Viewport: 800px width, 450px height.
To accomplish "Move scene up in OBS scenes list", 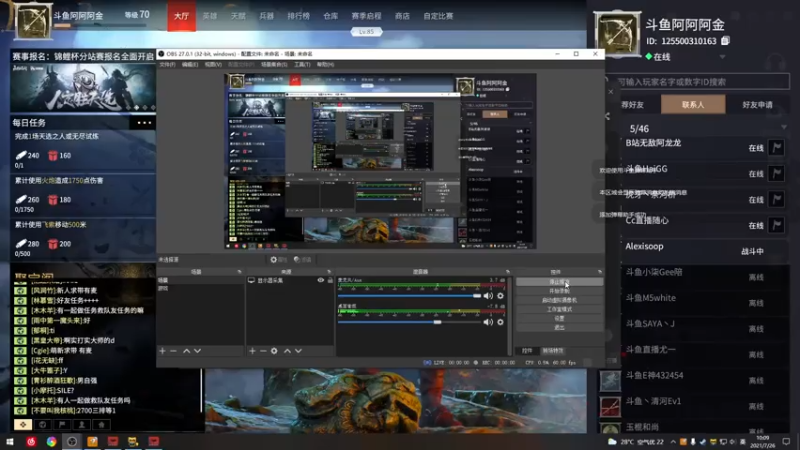I will (x=186, y=351).
